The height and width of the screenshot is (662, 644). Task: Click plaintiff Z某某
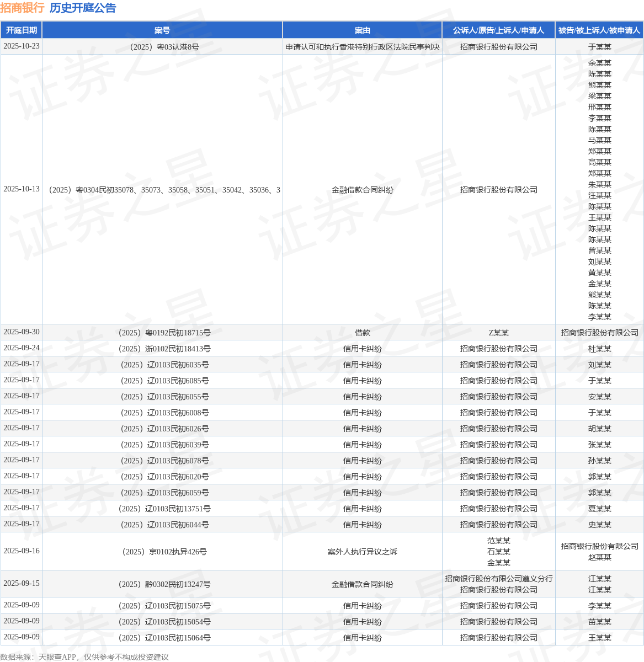click(499, 333)
